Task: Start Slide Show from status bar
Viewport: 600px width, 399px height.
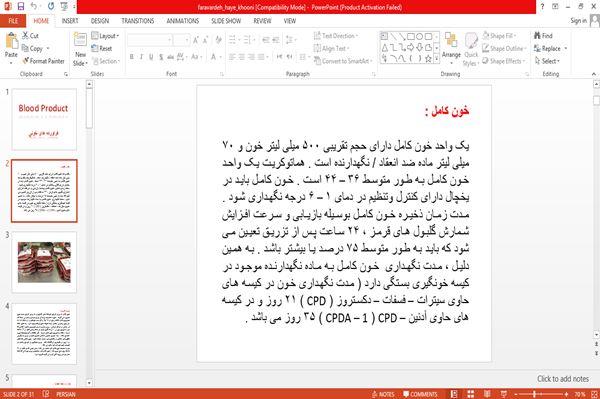Action: (504, 394)
